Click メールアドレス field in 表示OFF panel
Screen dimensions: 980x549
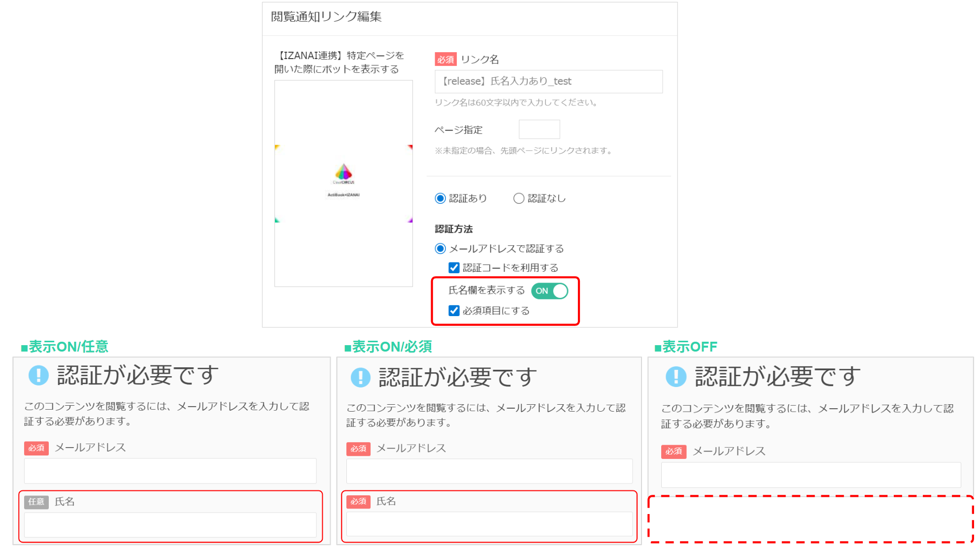[x=811, y=475]
